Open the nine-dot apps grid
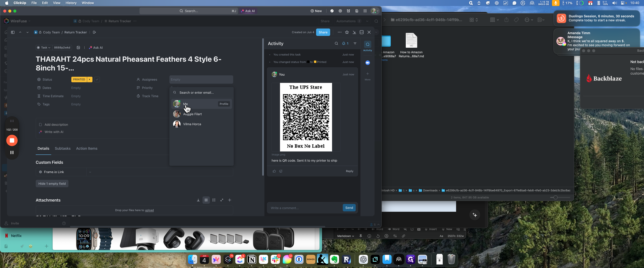Screen dimensions: 644x268 [365, 11]
